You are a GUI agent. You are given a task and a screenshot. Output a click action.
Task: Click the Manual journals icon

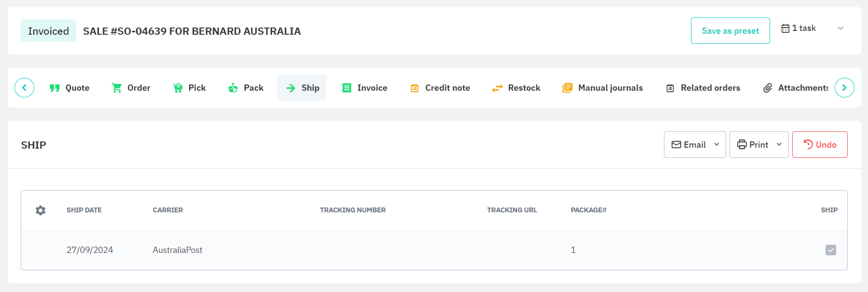point(567,88)
